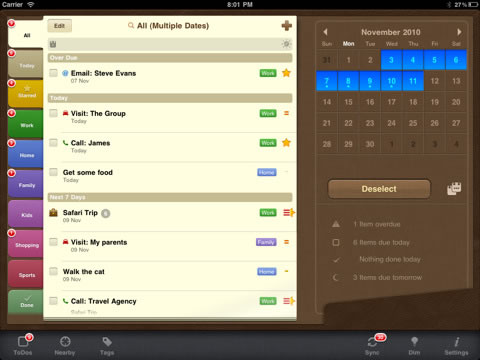Screen dimensions: 480x360
Task: Select the Home list tab
Action: pyautogui.click(x=26, y=154)
